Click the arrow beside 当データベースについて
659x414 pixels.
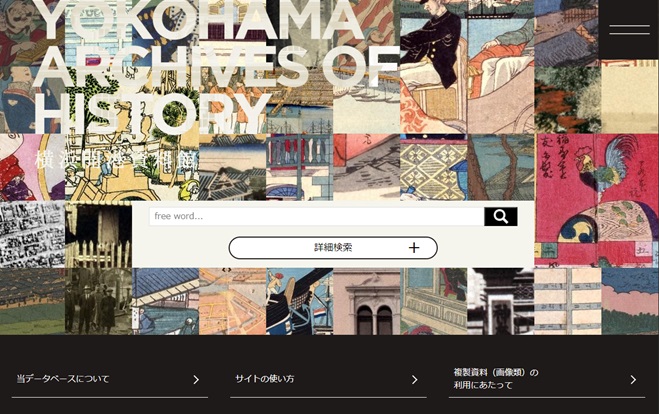[196, 380]
